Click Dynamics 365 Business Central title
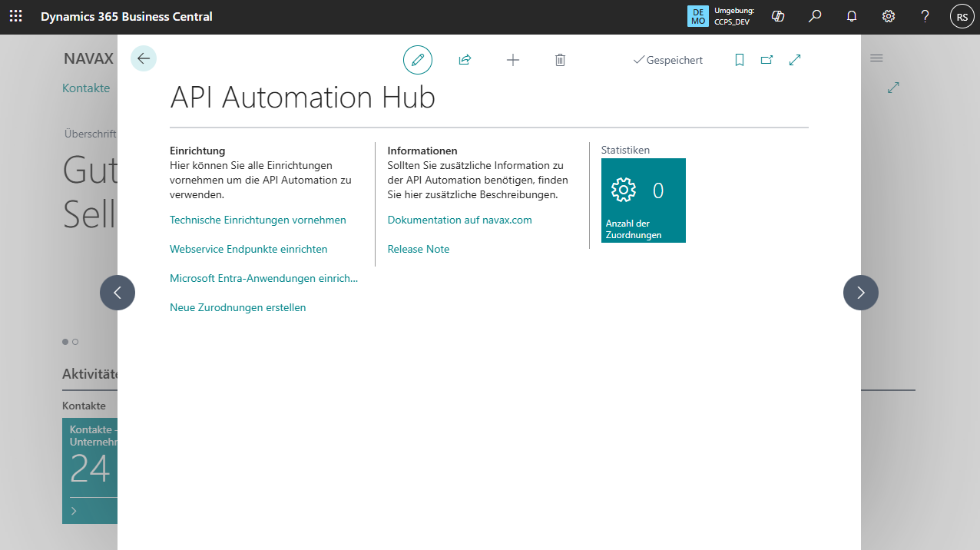 (127, 16)
